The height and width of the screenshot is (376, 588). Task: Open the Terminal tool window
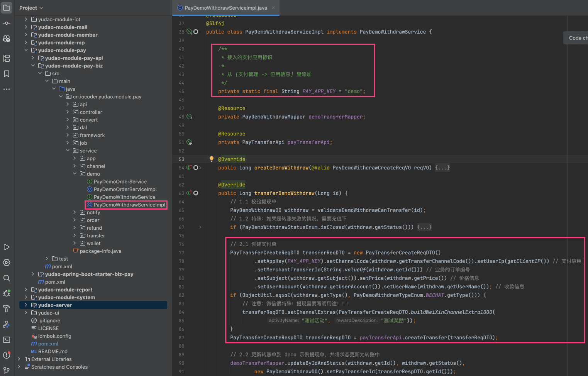[7, 340]
